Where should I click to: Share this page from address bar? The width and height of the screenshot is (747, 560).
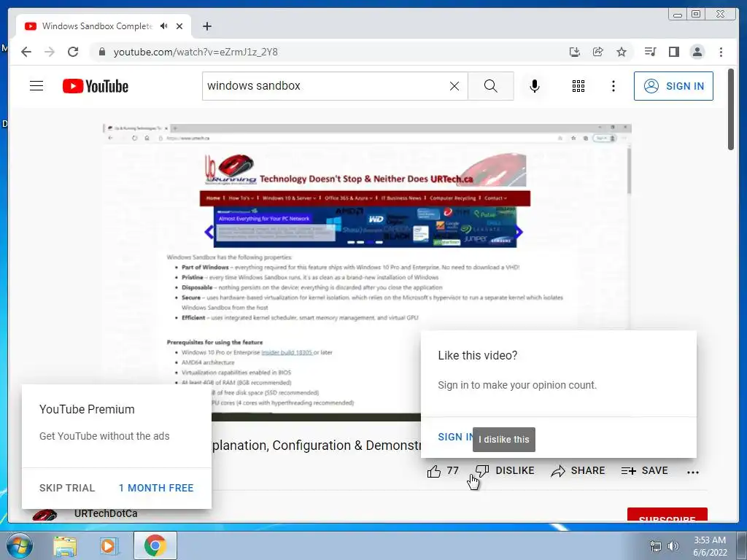click(598, 52)
